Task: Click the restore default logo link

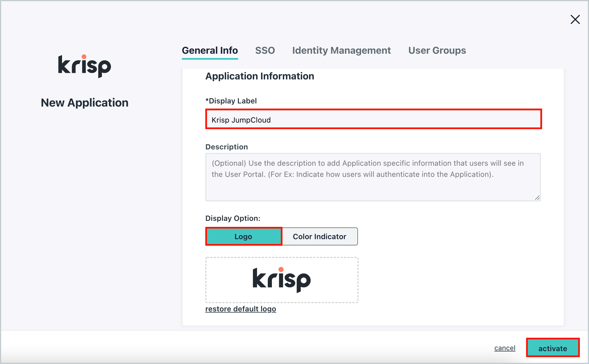Action: [x=241, y=309]
